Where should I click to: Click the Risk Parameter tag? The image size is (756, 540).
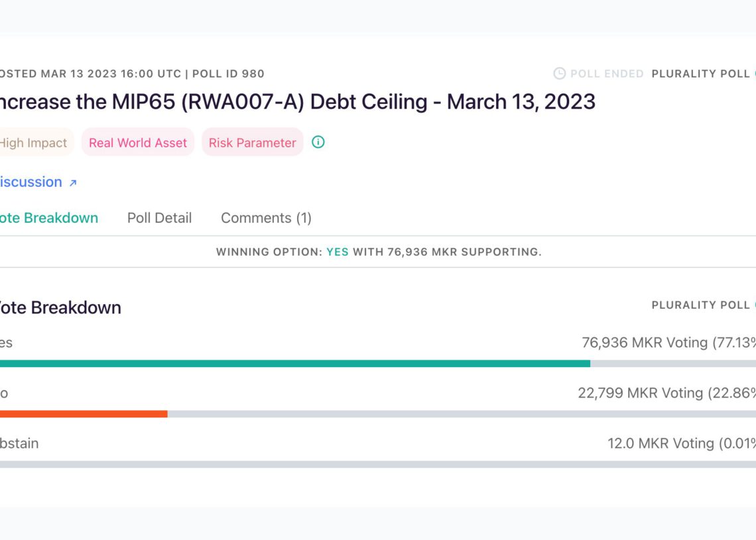click(x=252, y=142)
